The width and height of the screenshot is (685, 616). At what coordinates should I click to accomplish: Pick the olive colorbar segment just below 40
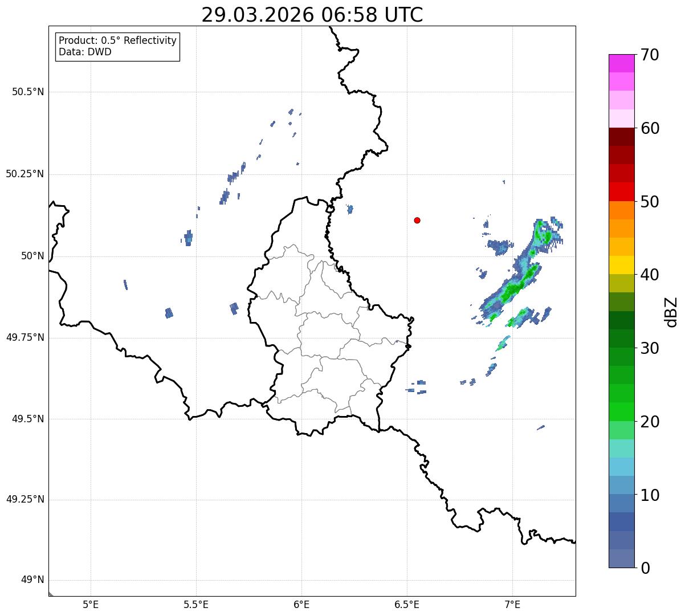point(622,284)
